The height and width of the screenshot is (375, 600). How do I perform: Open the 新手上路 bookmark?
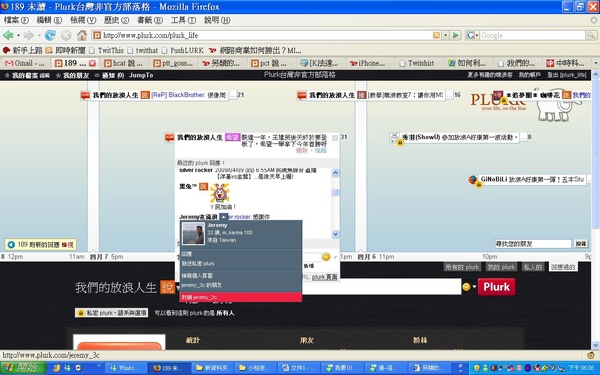coord(23,50)
